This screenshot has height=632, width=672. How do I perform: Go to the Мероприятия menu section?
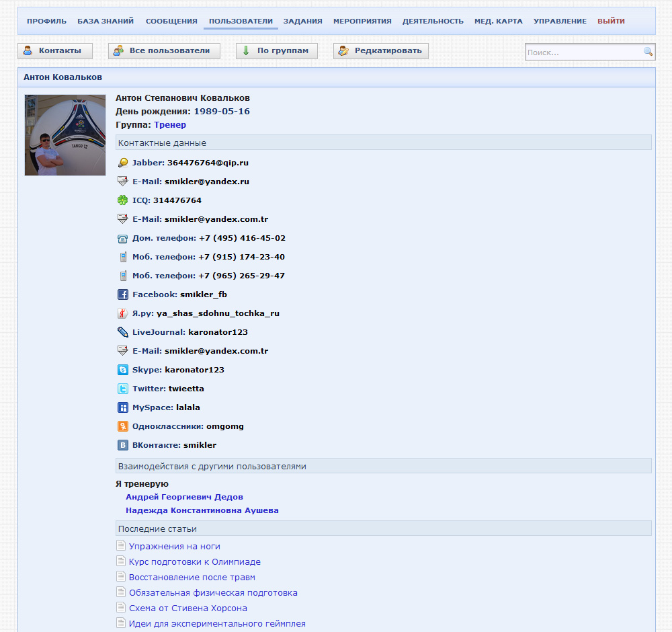362,22
